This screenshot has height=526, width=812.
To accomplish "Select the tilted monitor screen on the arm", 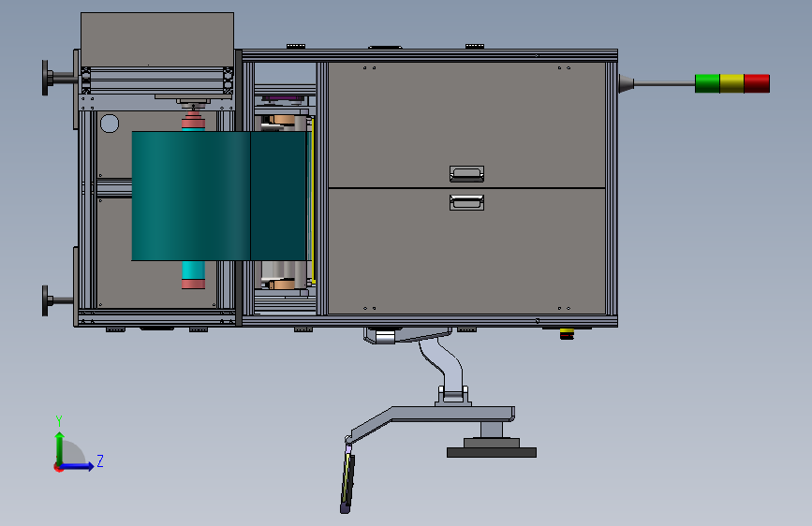I will 348,480.
